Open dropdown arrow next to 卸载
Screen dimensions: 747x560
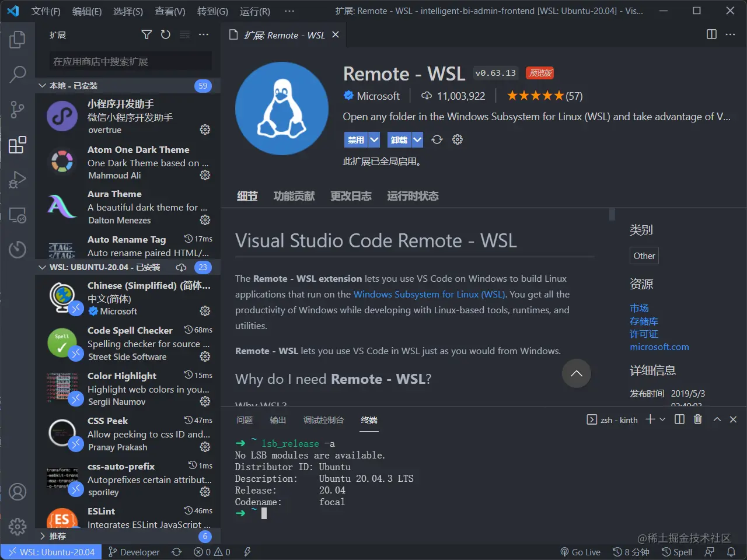(x=417, y=139)
